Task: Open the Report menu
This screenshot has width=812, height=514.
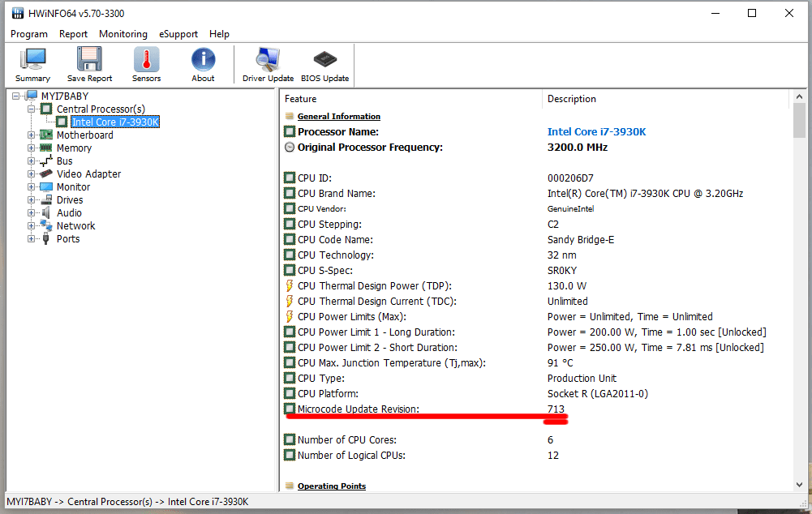Action: click(x=73, y=34)
